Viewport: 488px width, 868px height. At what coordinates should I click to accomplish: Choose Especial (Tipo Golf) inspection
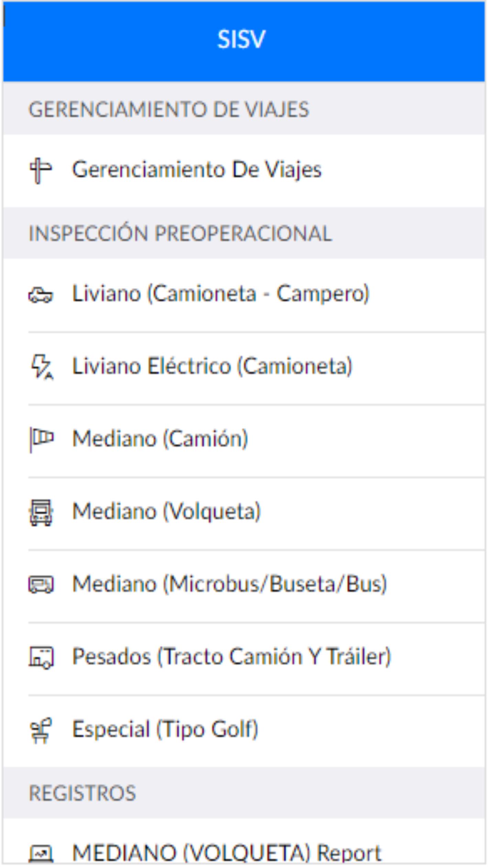(x=244, y=731)
